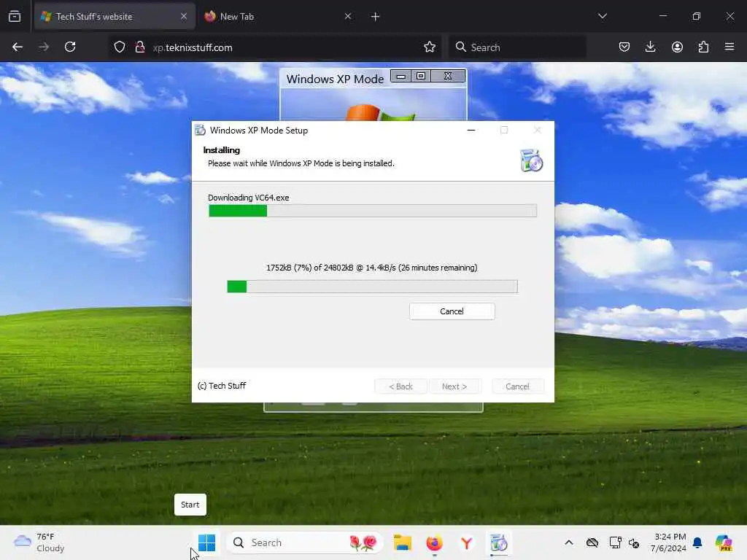Screen dimensions: 747x560
Task: Switch to the New Tab tab
Action: (x=278, y=17)
